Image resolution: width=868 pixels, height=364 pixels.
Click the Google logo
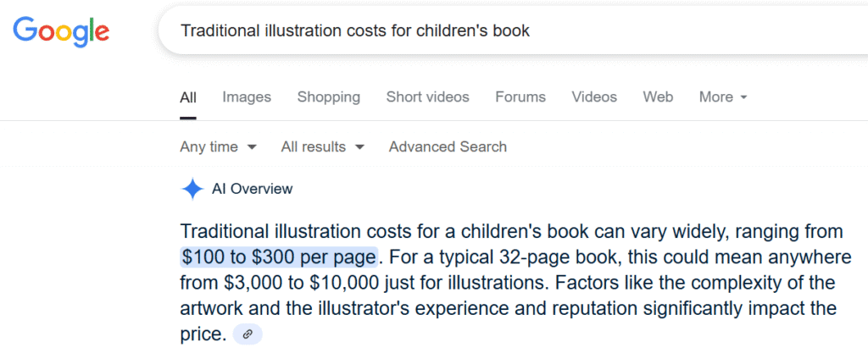[x=61, y=31]
